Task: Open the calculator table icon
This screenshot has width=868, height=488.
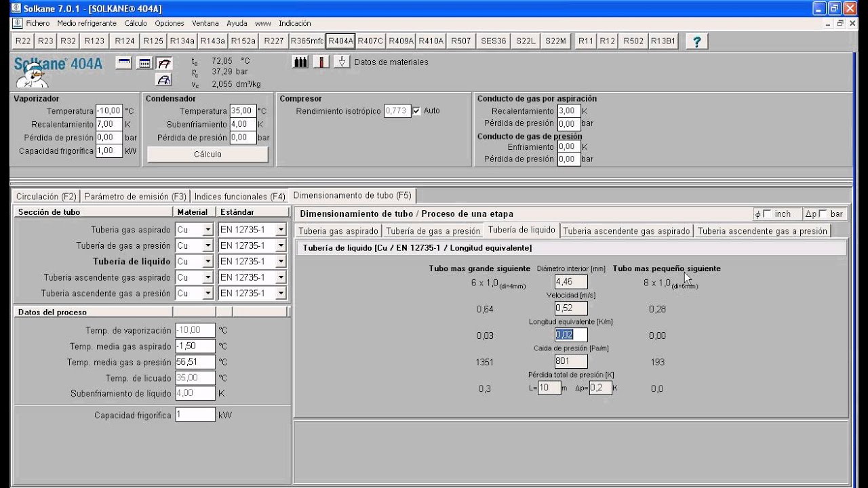Action: 144,63
